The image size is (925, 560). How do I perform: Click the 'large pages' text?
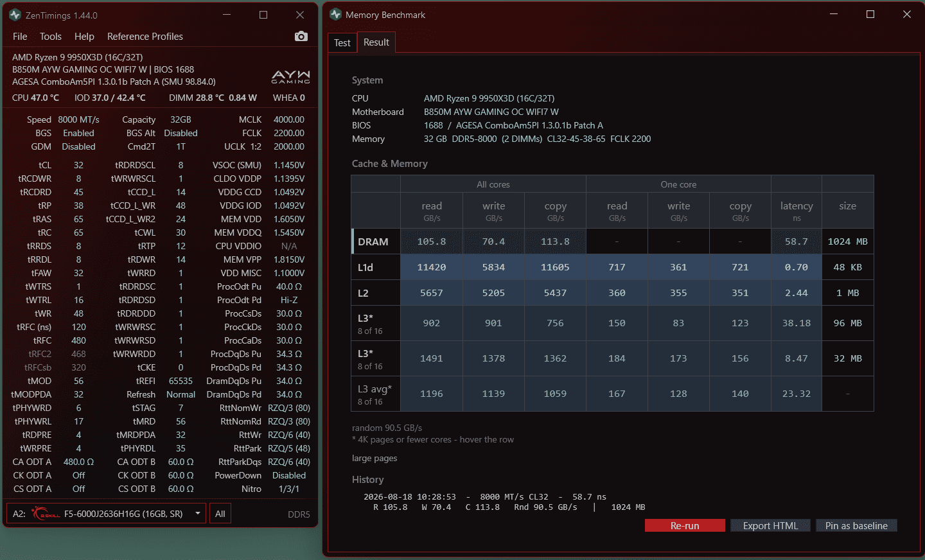[x=374, y=458]
